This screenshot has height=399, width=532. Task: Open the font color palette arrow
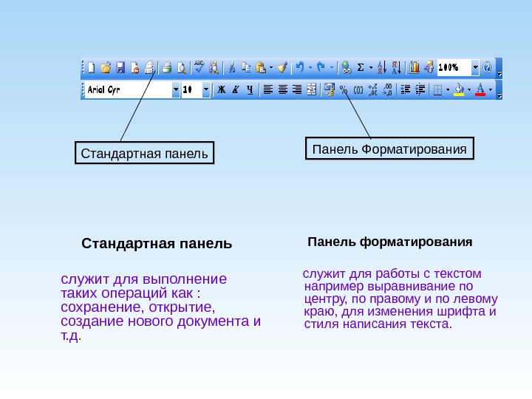point(491,90)
